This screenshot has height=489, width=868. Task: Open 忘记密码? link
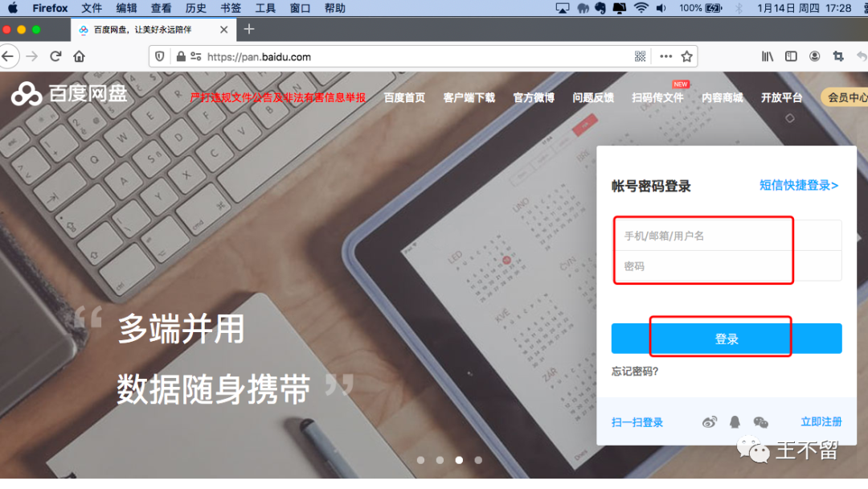[635, 371]
